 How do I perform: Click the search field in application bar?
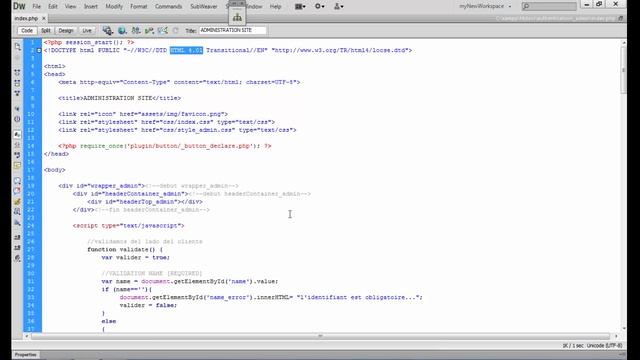pyautogui.click(x=549, y=6)
